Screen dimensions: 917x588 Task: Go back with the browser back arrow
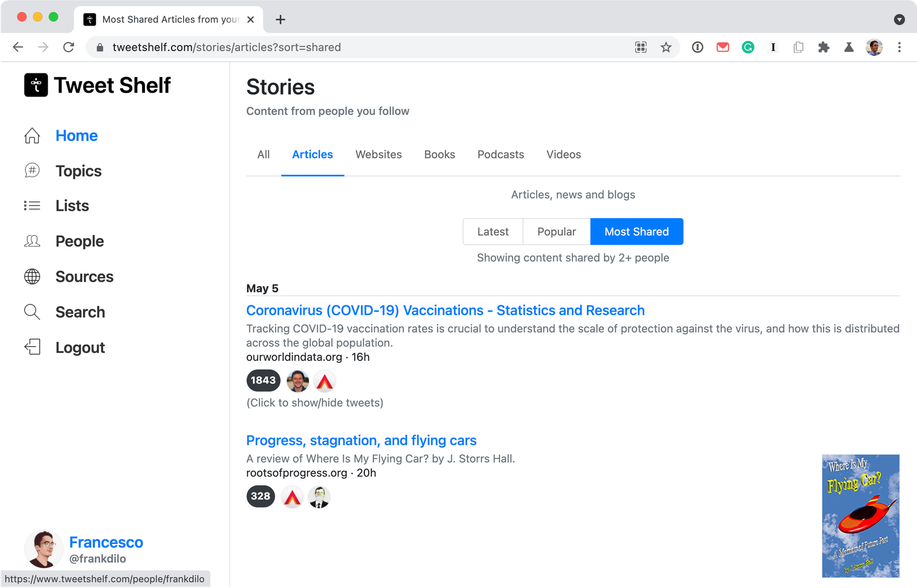click(x=18, y=47)
